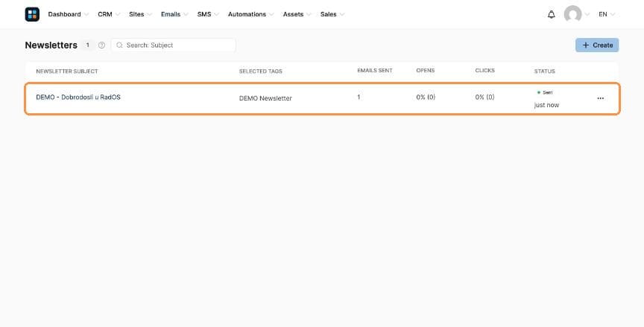Image resolution: width=644 pixels, height=327 pixels.
Task: Click the Clicks column header
Action: click(x=484, y=71)
